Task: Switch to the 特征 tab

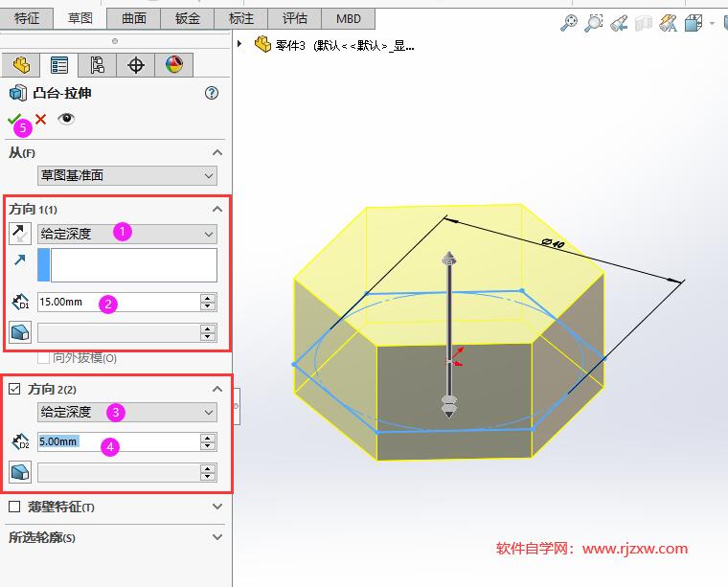Action: point(27,18)
